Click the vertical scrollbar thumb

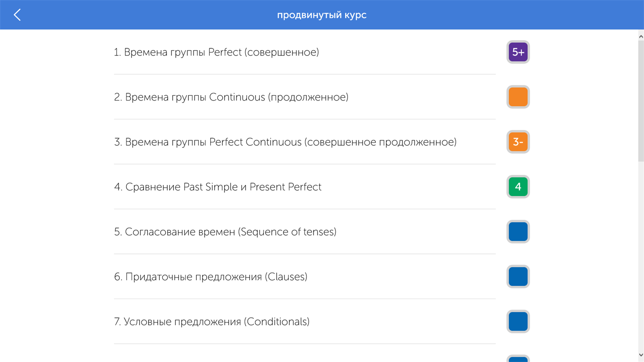[x=640, y=101]
